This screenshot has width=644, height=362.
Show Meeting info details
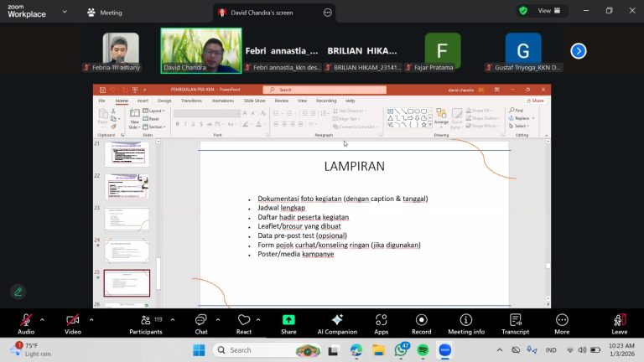466,323
